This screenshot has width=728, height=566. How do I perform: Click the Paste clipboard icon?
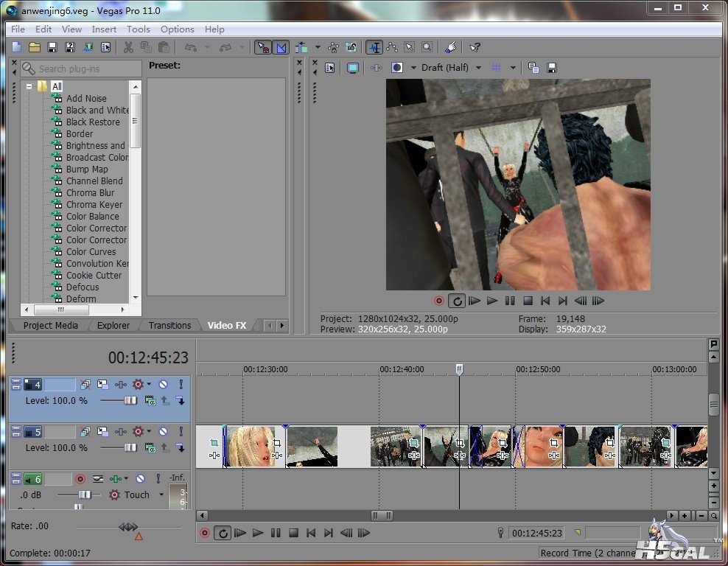click(164, 47)
